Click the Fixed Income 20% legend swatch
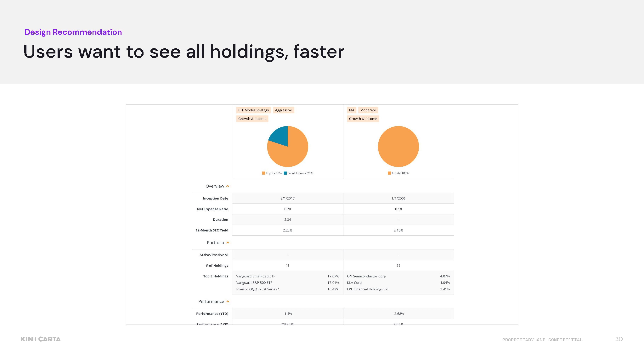The image size is (644, 362). point(285,173)
